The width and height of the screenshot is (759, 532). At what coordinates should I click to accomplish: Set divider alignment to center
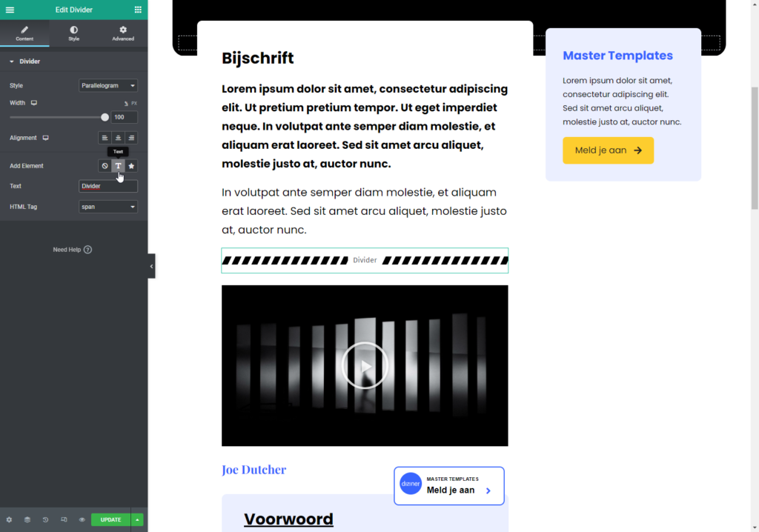tap(118, 138)
